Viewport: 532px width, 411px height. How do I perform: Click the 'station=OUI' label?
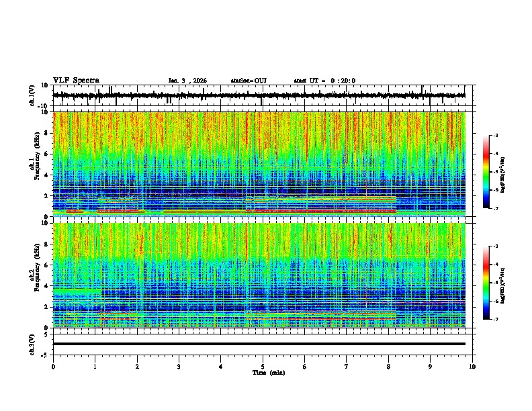click(x=249, y=81)
